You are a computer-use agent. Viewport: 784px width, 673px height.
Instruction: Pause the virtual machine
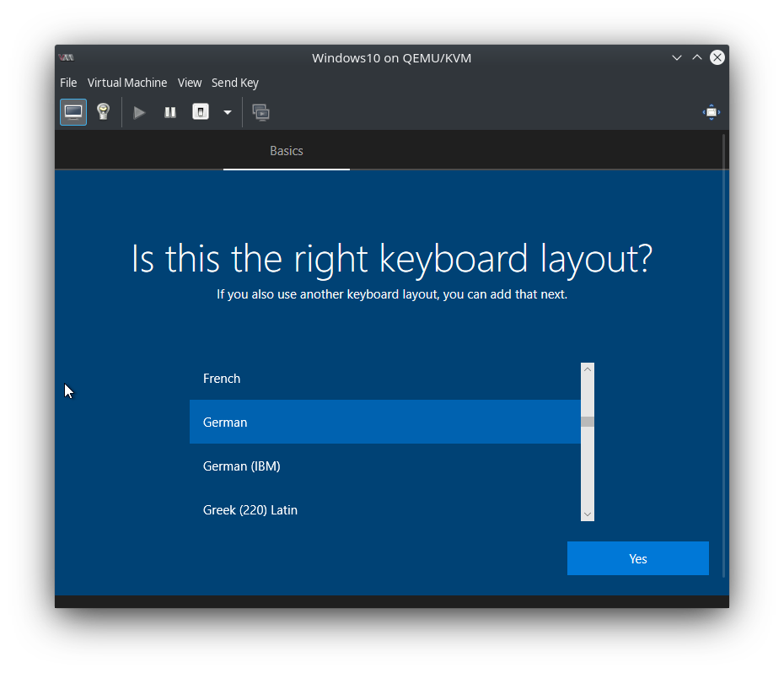pyautogui.click(x=170, y=112)
